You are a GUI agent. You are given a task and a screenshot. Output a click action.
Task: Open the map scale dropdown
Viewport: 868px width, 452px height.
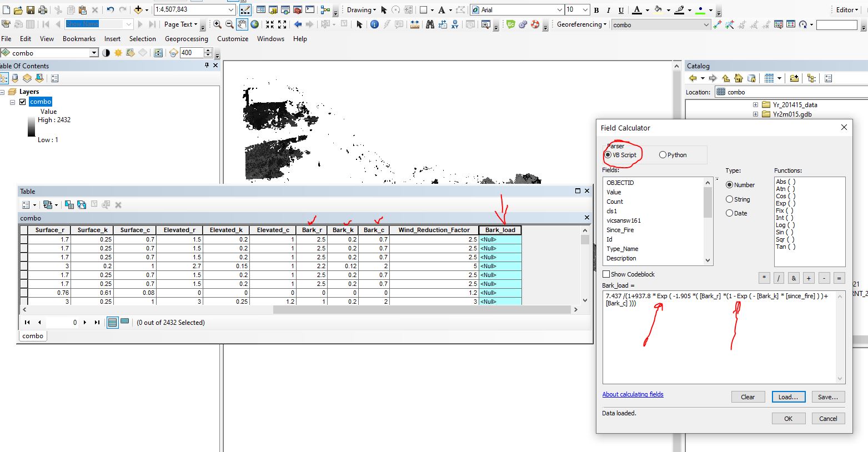coord(232,9)
